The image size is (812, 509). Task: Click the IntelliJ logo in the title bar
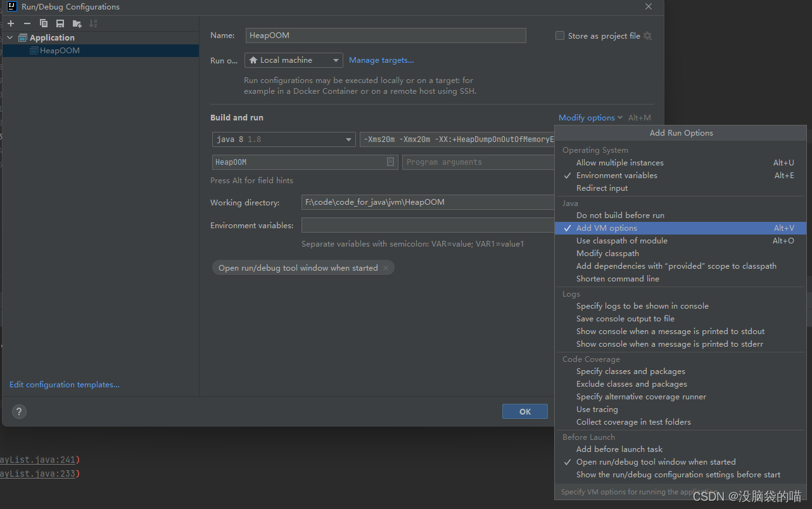[x=11, y=6]
